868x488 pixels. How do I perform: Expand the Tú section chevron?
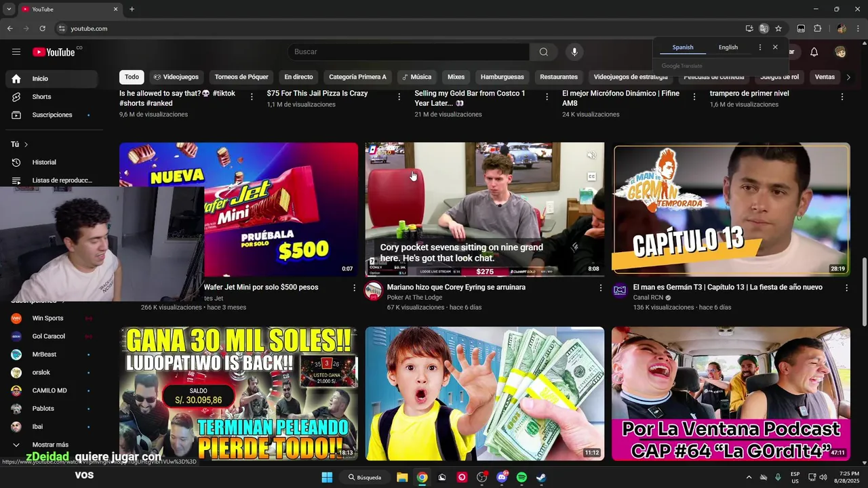pyautogui.click(x=26, y=144)
